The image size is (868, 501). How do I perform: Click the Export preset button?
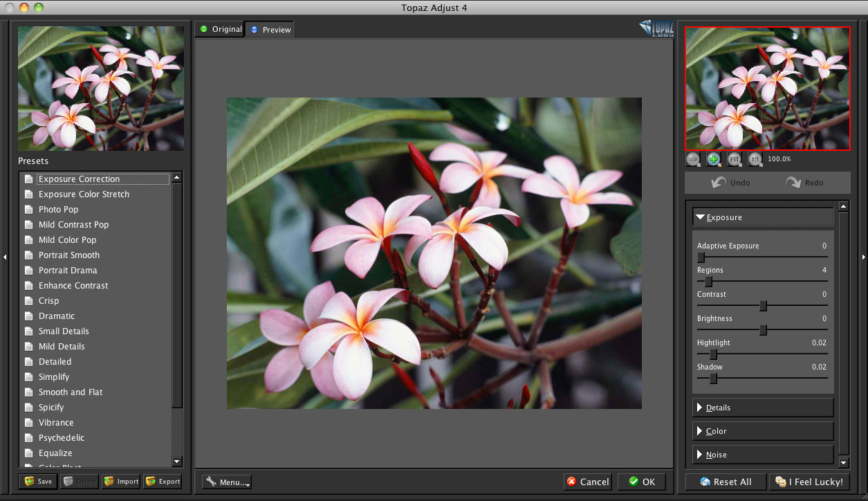click(163, 482)
